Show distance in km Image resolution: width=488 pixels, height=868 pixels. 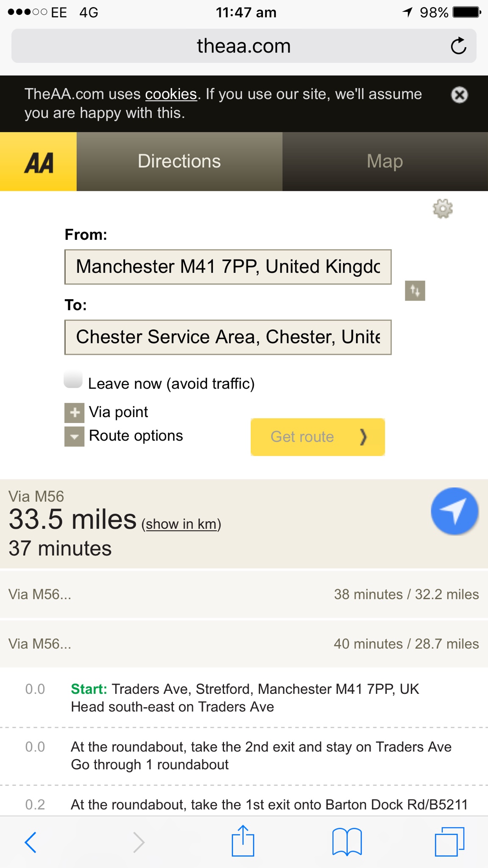(x=181, y=524)
